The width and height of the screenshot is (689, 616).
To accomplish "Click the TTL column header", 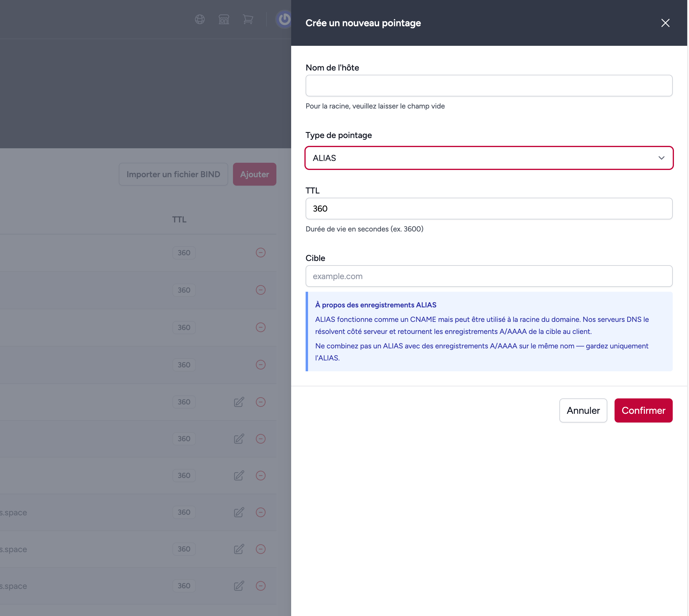I will (x=179, y=219).
